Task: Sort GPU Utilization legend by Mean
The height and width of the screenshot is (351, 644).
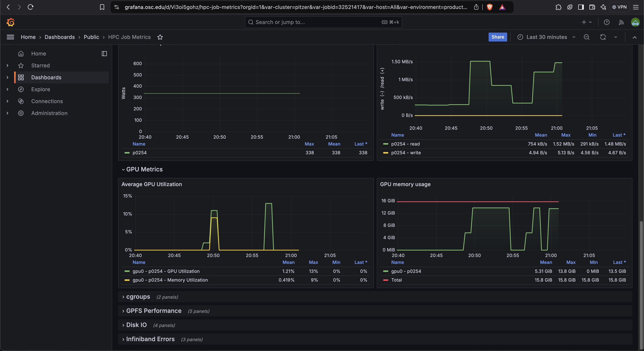Action: [x=288, y=262]
